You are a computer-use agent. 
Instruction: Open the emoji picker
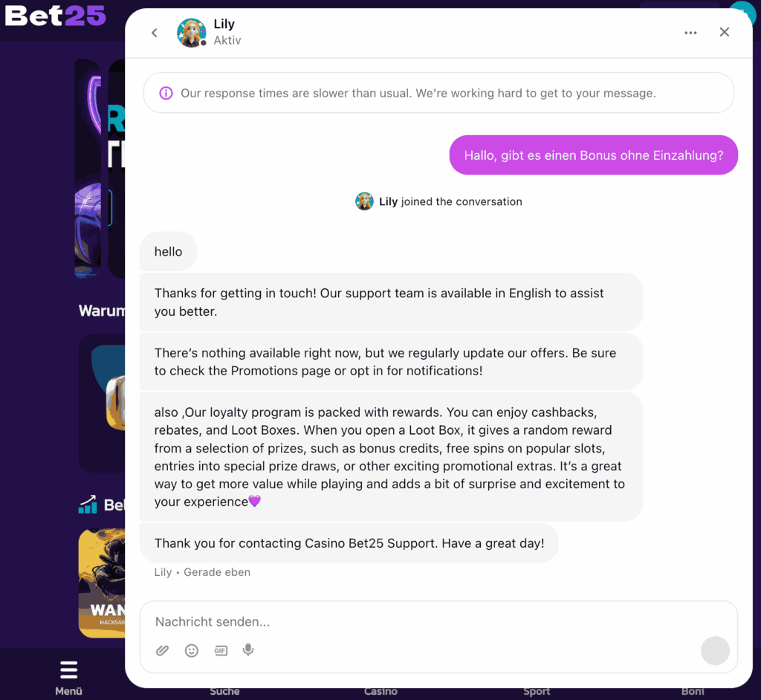[192, 650]
